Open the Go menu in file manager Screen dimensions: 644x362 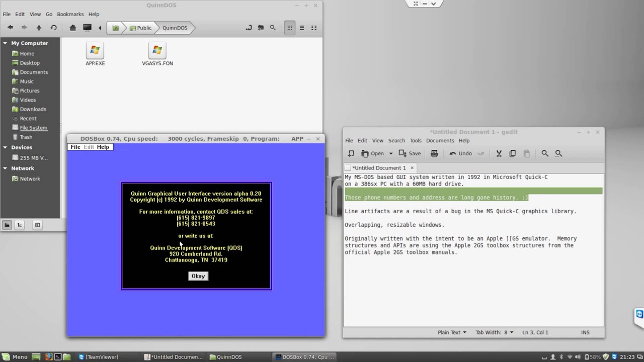49,14
